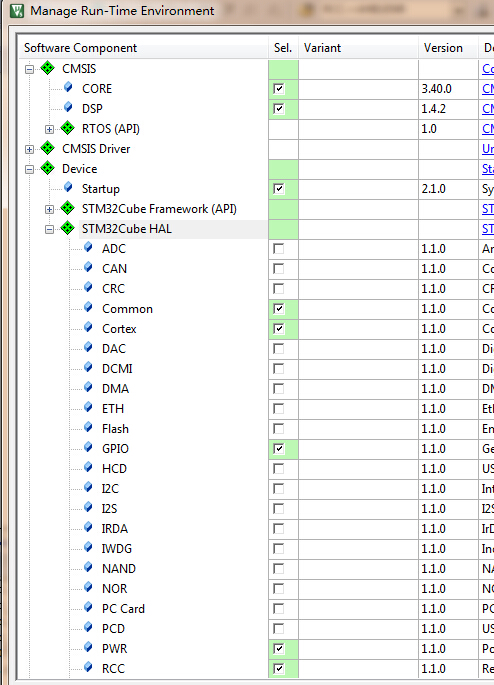This screenshot has width=494, height=685.
Task: Click the blue gem icon next to ETH
Action: coord(88,408)
